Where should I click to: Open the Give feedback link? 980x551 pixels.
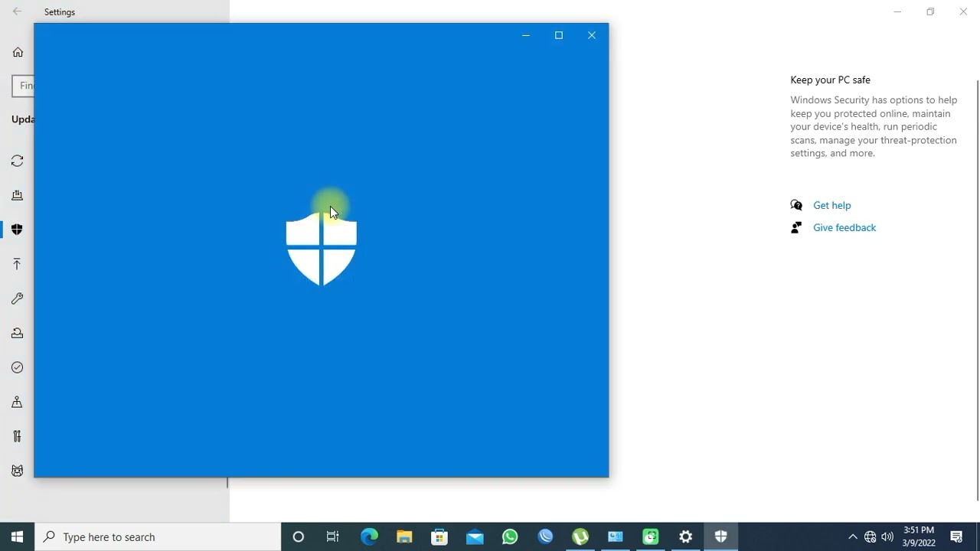[x=844, y=227]
